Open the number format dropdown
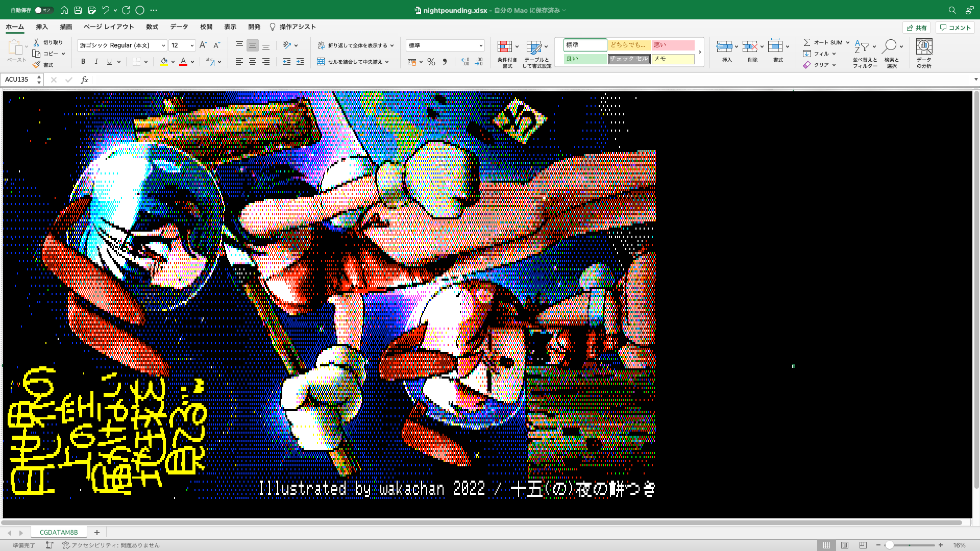The height and width of the screenshot is (551, 980). pyautogui.click(x=480, y=45)
